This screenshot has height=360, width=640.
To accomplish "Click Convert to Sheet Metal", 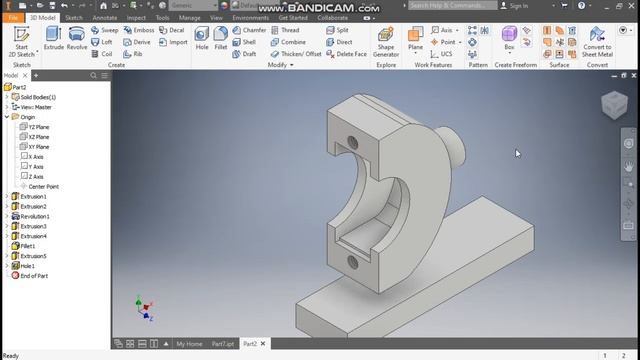I will pyautogui.click(x=597, y=42).
